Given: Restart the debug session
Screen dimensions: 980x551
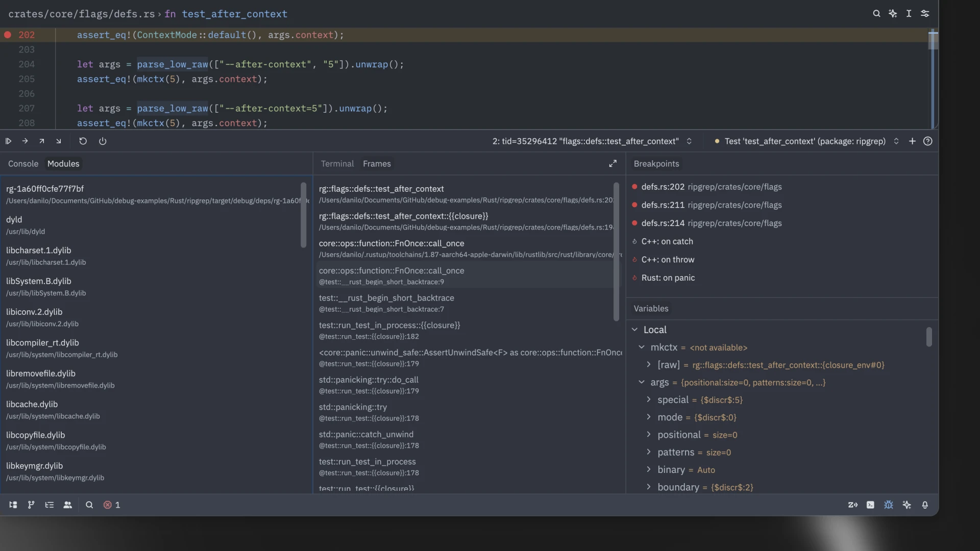Looking at the screenshot, I should click(x=83, y=141).
